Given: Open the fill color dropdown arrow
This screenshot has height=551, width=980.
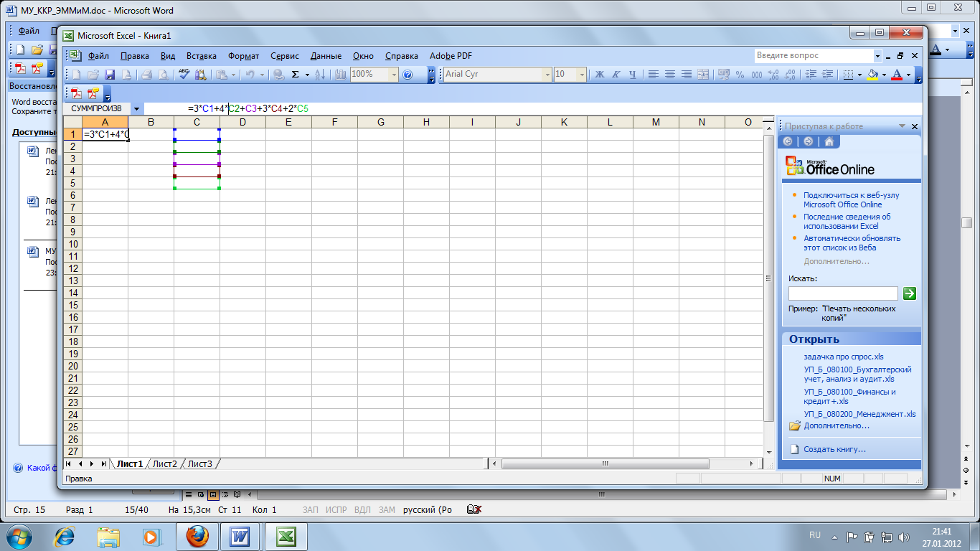Looking at the screenshot, I should point(884,74).
